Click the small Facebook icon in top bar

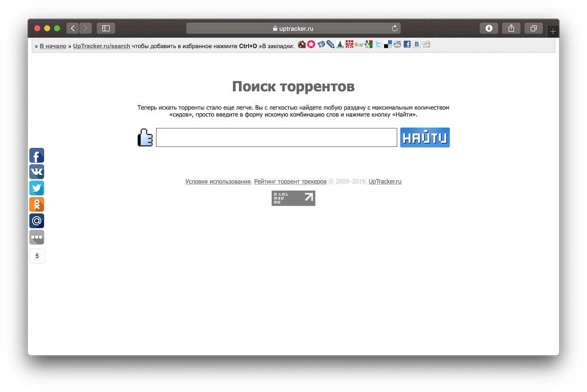[x=407, y=44]
